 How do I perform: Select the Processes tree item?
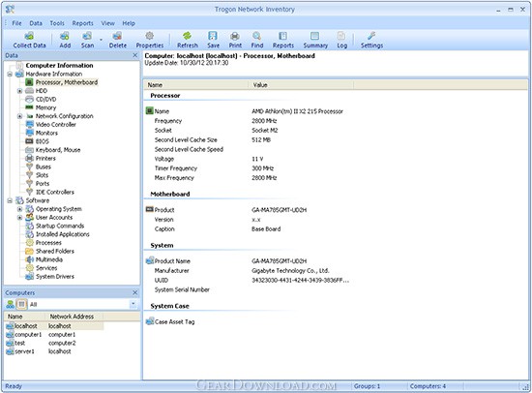48,243
